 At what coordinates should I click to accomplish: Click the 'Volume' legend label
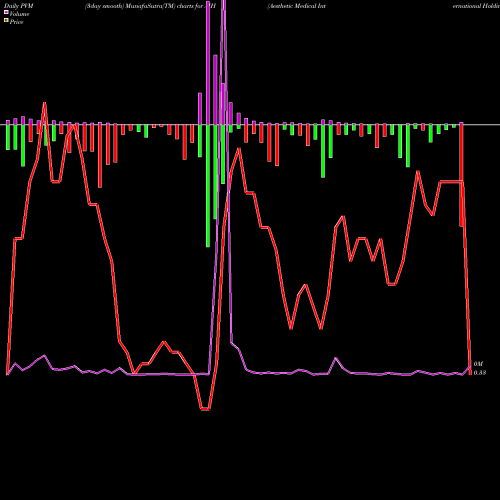(x=19, y=14)
